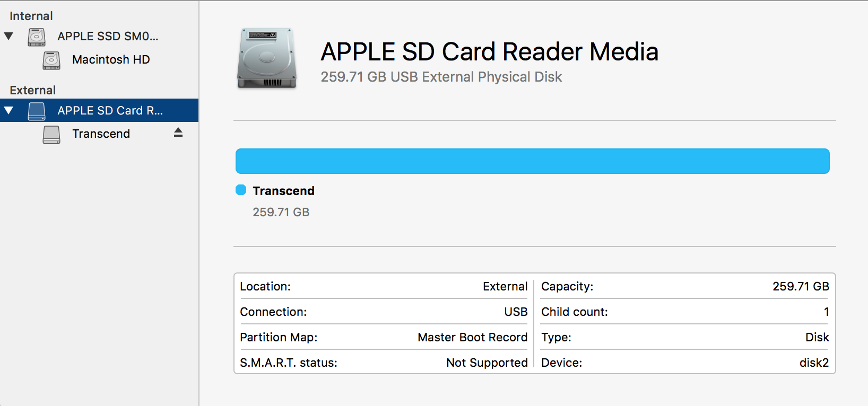Click the Macintosh HD volume icon
Screen dimensions: 868x406
[x=51, y=60]
